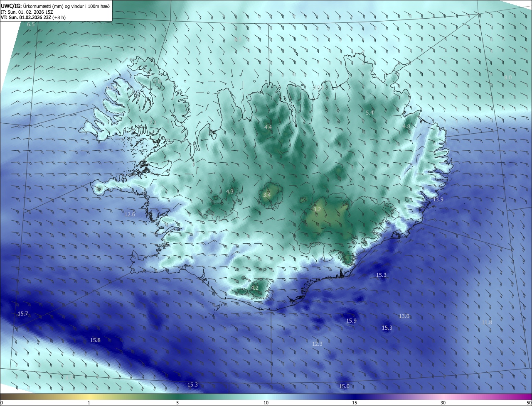This screenshot has width=532, height=406.
Task: Click the colour bar above the 10 tick
Action: [x=266, y=396]
